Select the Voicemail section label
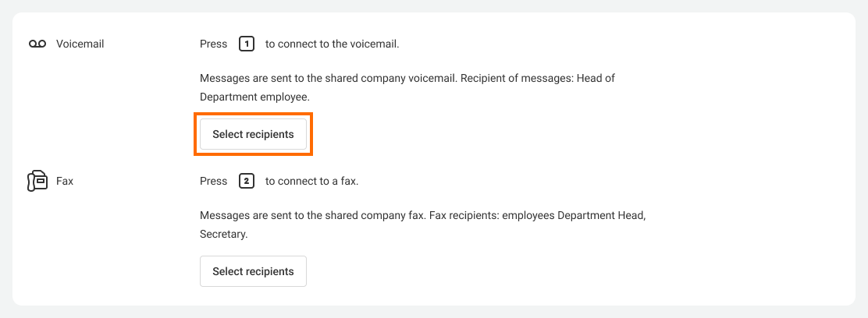868x318 pixels. point(80,44)
